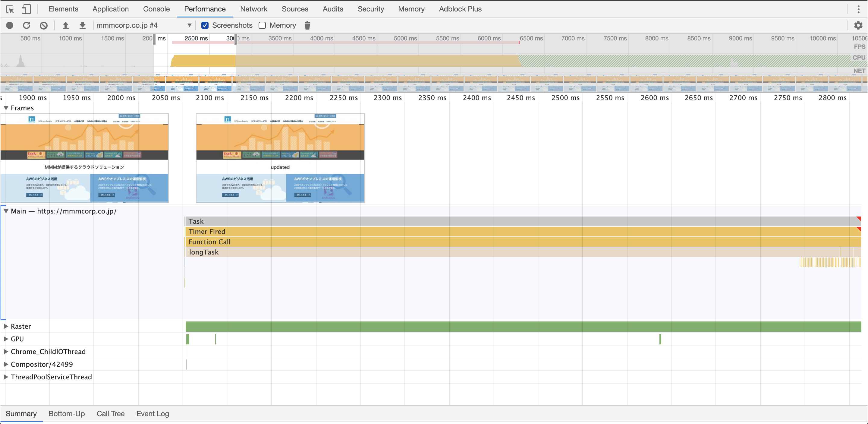Disable the Screenshots checkbox
Image resolution: width=868 pixels, height=424 pixels.
(205, 25)
